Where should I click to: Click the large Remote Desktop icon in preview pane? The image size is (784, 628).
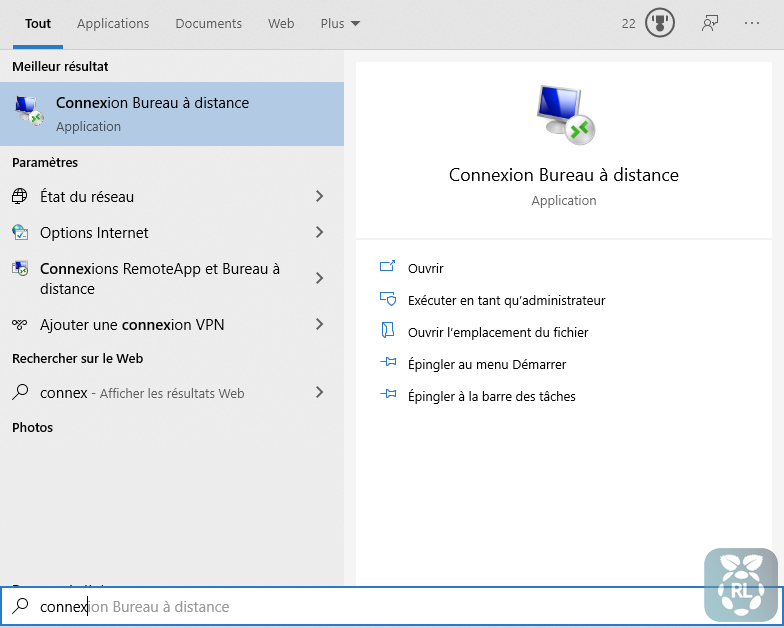(x=566, y=114)
